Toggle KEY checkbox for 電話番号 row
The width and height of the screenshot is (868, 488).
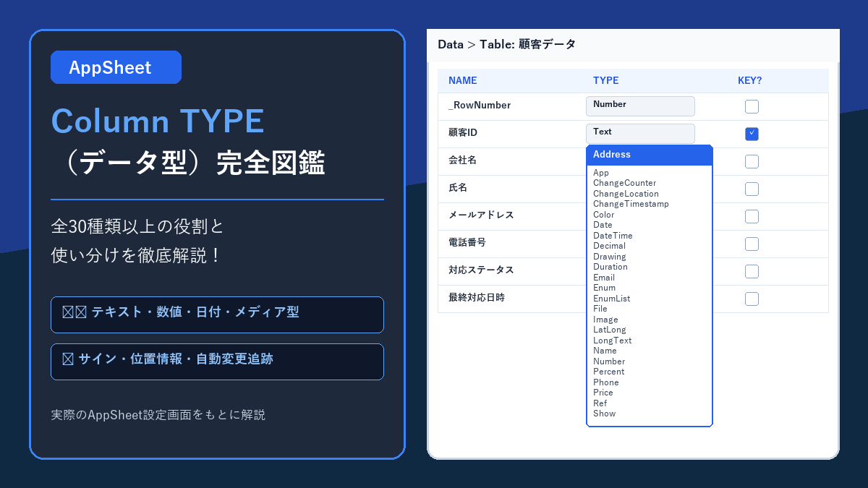(752, 244)
